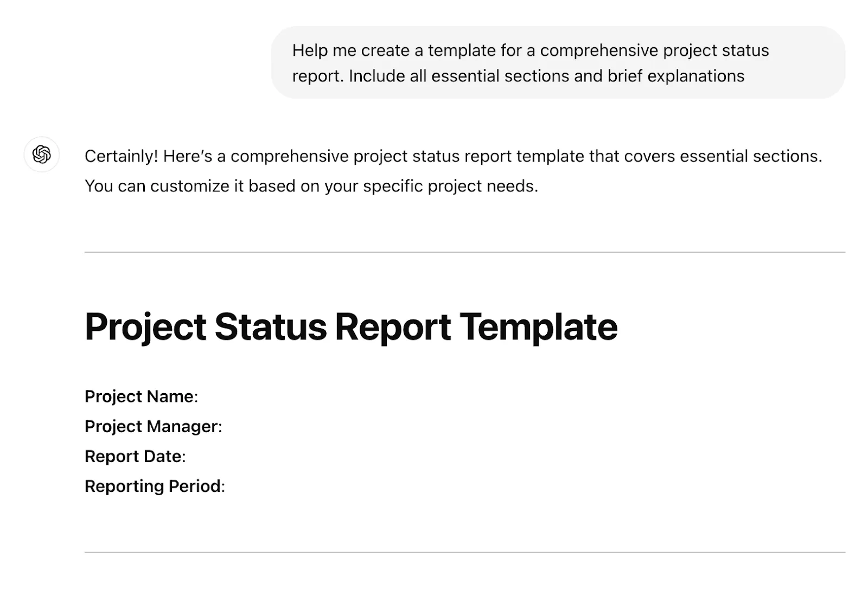Click the "Project Manager:" field label

[x=154, y=426]
